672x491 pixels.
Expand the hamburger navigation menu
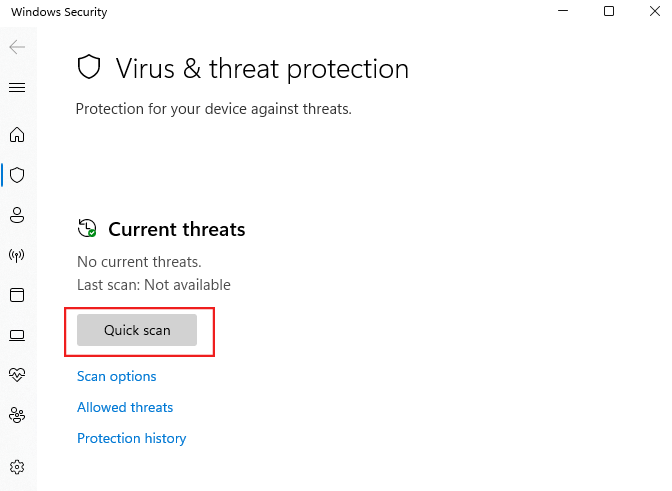(x=16, y=87)
